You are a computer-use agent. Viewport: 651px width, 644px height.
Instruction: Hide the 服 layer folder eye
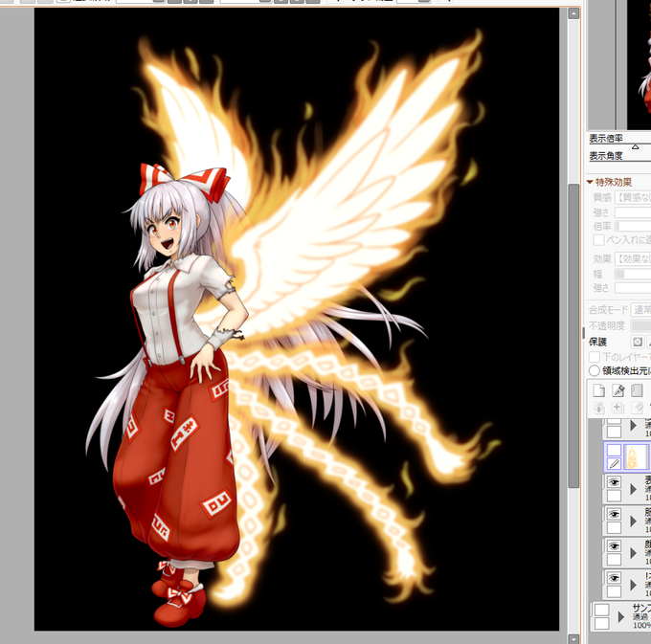pyautogui.click(x=614, y=514)
